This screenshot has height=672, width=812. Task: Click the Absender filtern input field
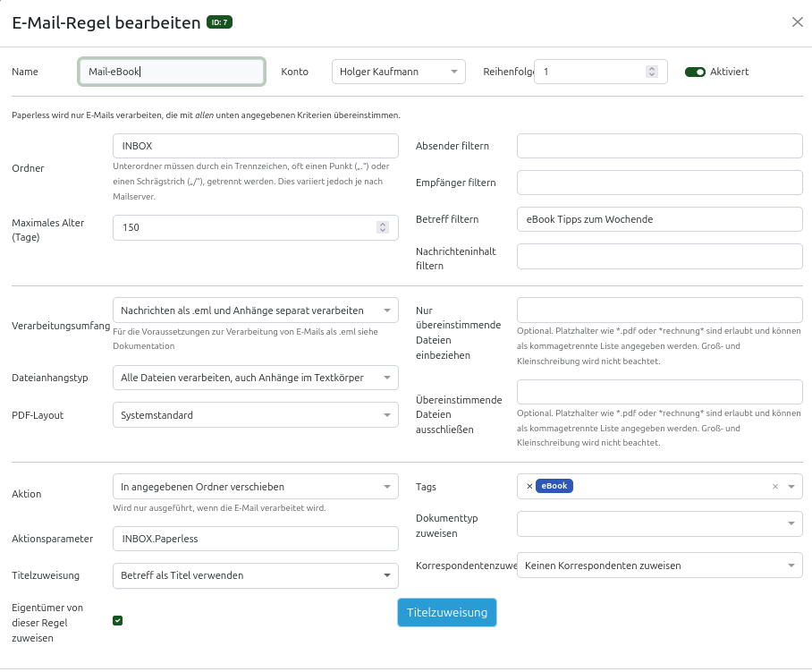(659, 146)
